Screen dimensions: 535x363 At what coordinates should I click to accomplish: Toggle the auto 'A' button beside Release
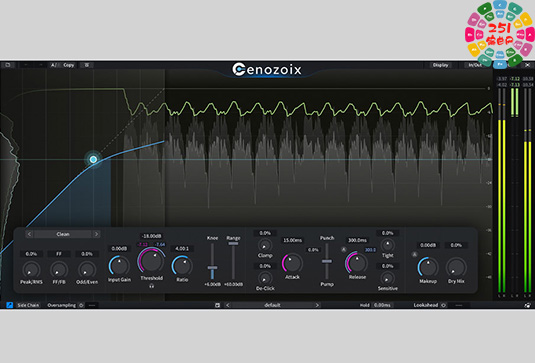pyautogui.click(x=344, y=250)
